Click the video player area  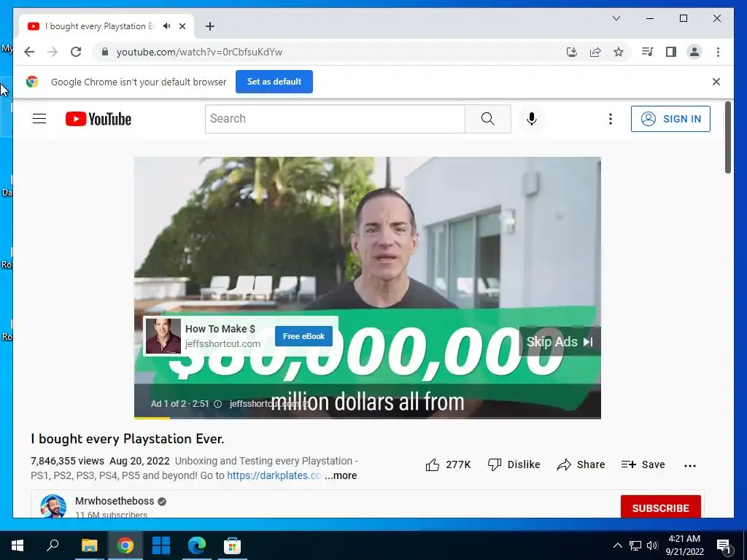coord(368,287)
